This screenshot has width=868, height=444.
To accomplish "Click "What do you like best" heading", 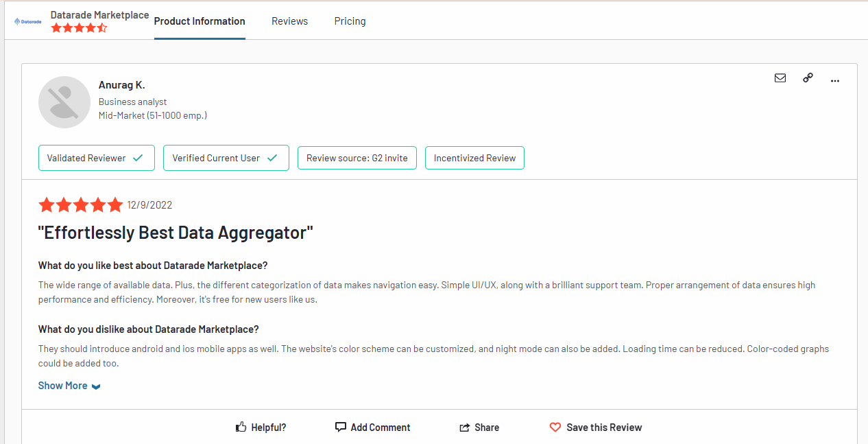I will point(153,266).
